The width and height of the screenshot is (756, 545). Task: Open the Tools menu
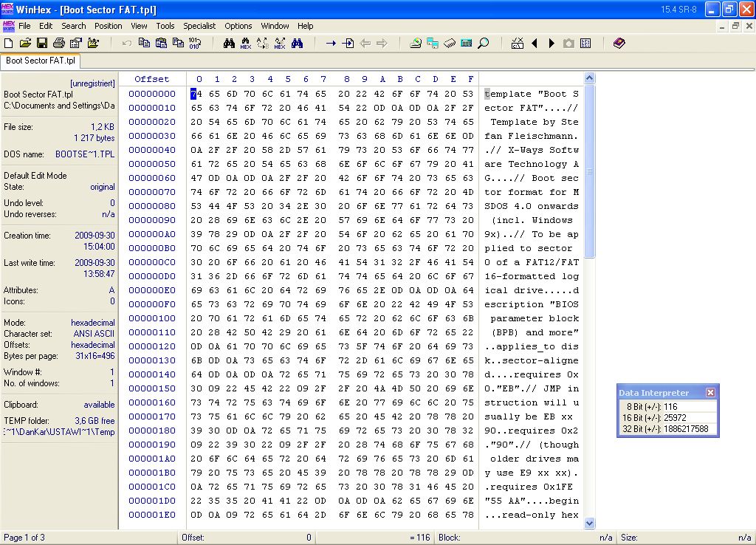pyautogui.click(x=165, y=26)
